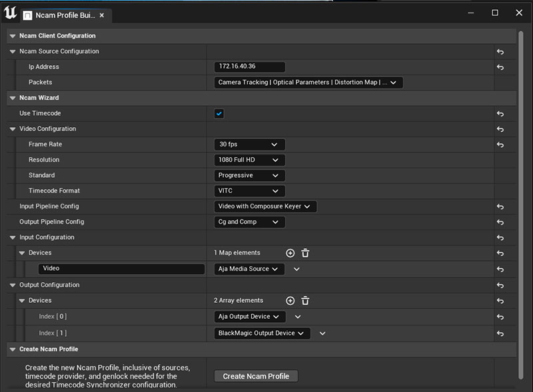The width and height of the screenshot is (533, 392).
Task: Open the Standard Progressive dropdown
Action: 249,176
